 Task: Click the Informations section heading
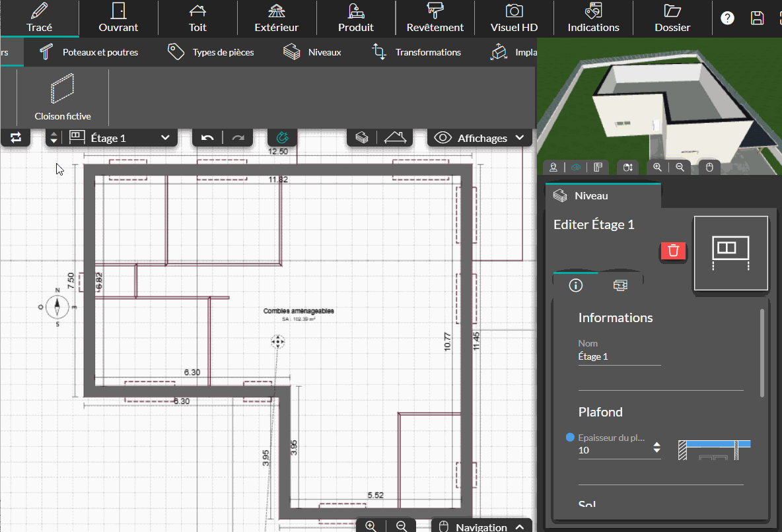coord(615,317)
